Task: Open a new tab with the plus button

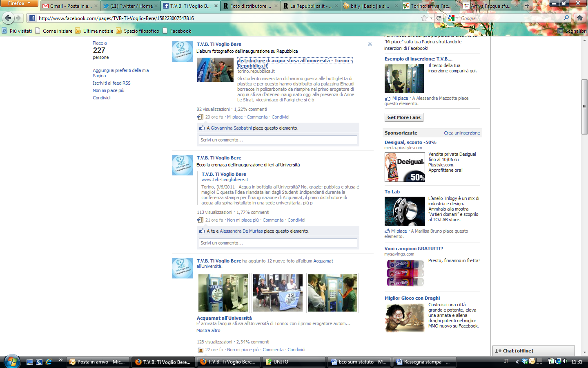Action: (x=527, y=6)
